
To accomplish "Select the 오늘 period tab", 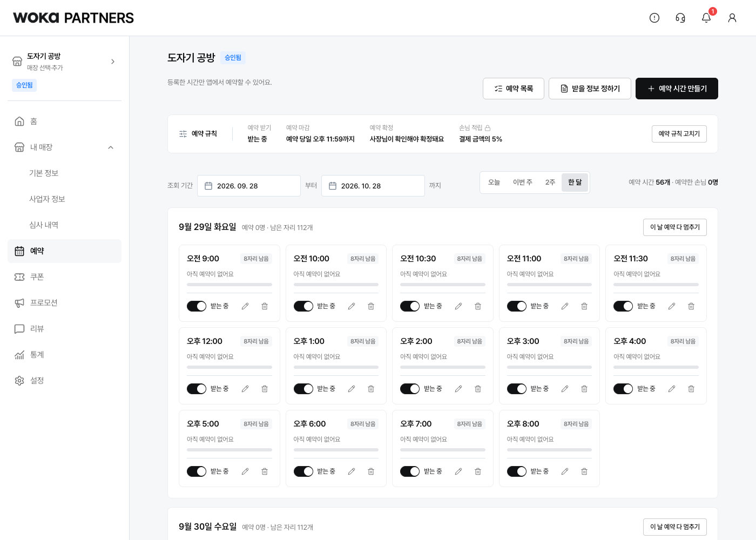I will pos(494,183).
